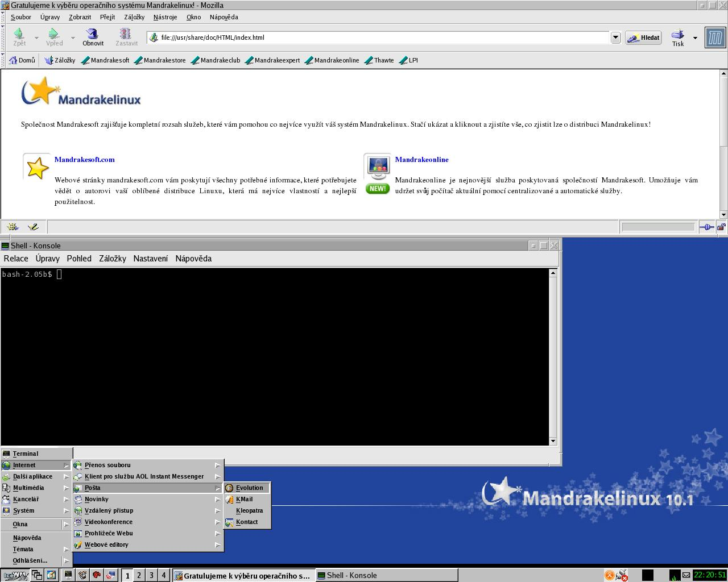Click the online/offline plug icon in Mozilla
Image resolution: width=728 pixels, height=582 pixels.
[x=706, y=227]
